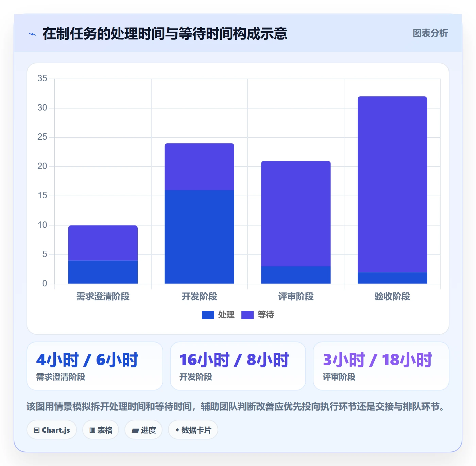
Task: Click the bar icon in 进度 tag
Action: [x=135, y=431]
